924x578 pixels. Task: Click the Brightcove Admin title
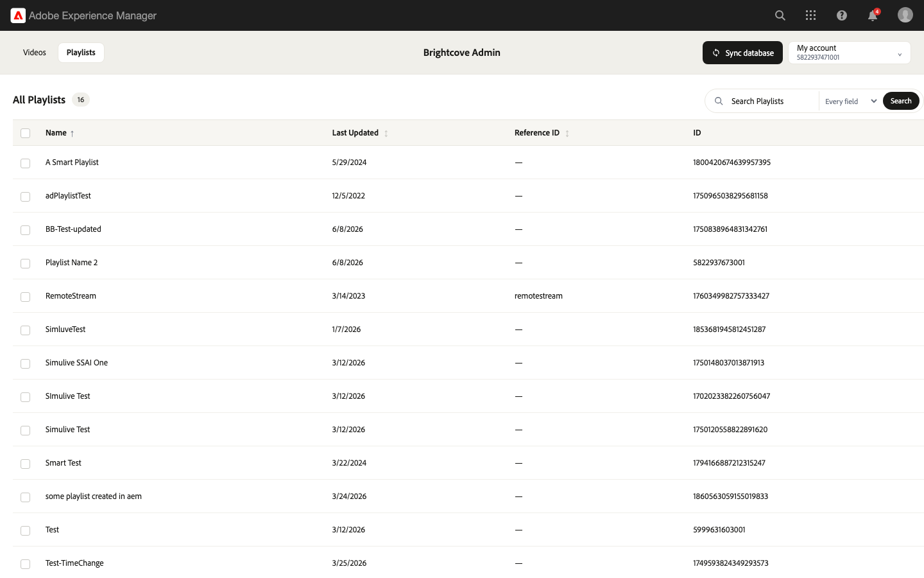pos(462,53)
